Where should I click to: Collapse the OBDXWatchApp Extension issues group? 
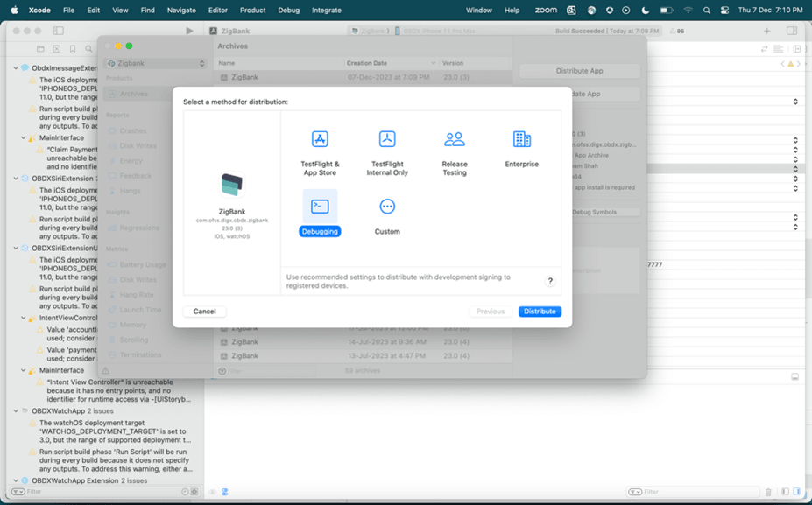16,481
